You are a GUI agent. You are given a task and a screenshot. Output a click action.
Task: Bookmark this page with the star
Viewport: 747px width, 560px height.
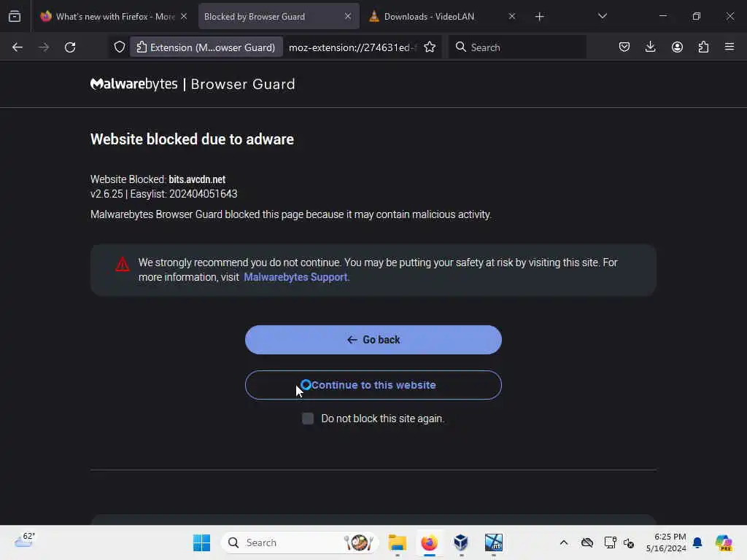tap(430, 47)
